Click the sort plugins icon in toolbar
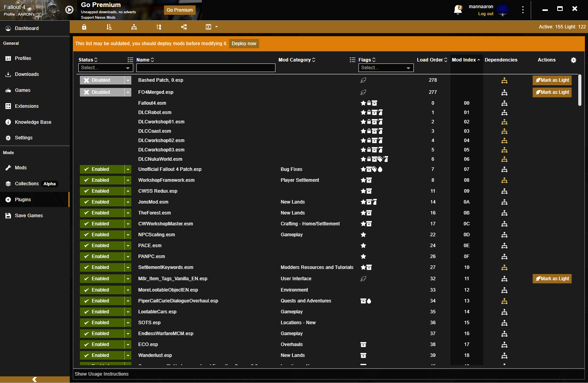 point(109,27)
